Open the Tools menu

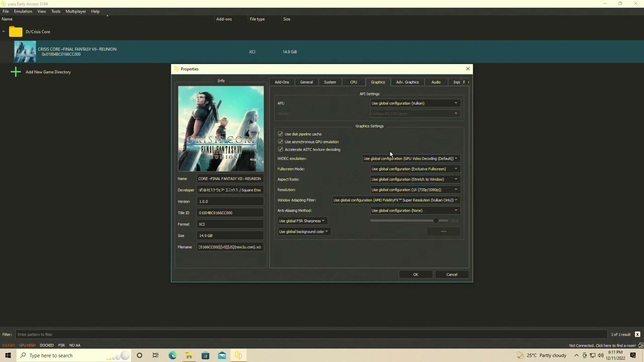tap(56, 11)
